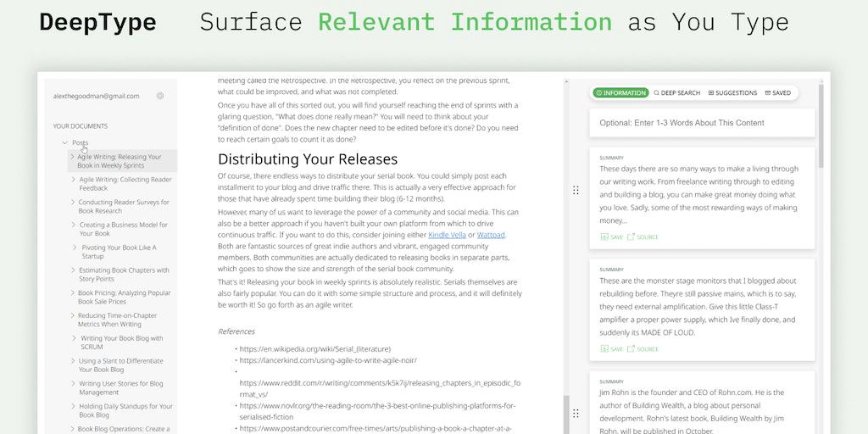868x434 pixels.
Task: Expand chevron for Book Pricing document
Action: pyautogui.click(x=73, y=292)
